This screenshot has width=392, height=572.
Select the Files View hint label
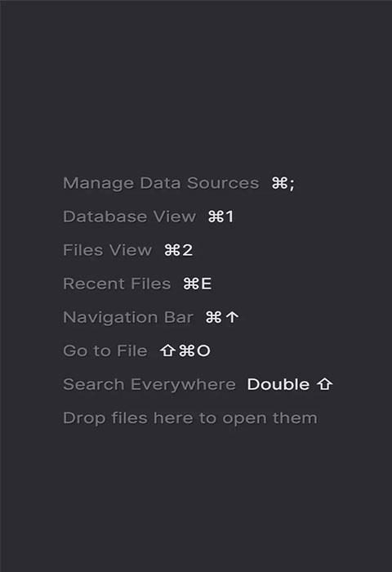(x=107, y=250)
